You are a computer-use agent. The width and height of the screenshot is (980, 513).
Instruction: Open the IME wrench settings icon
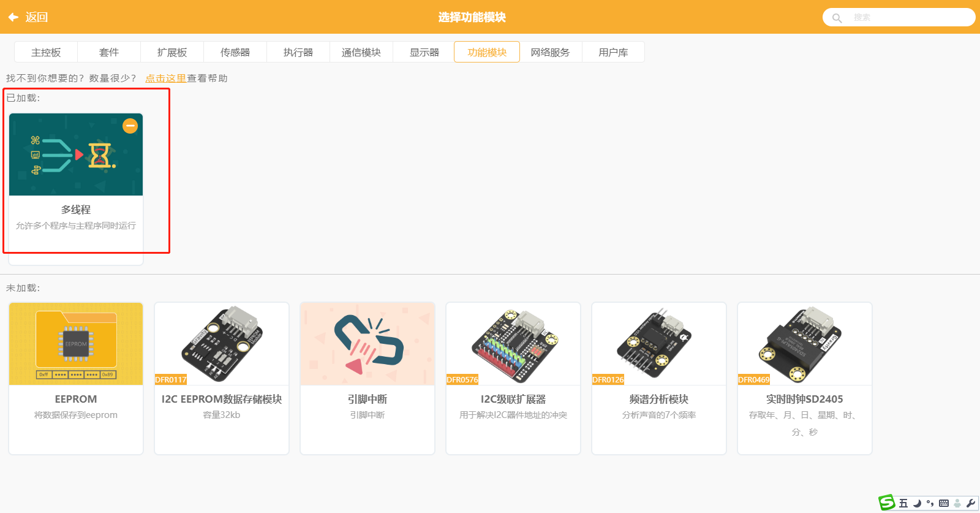[971, 503]
